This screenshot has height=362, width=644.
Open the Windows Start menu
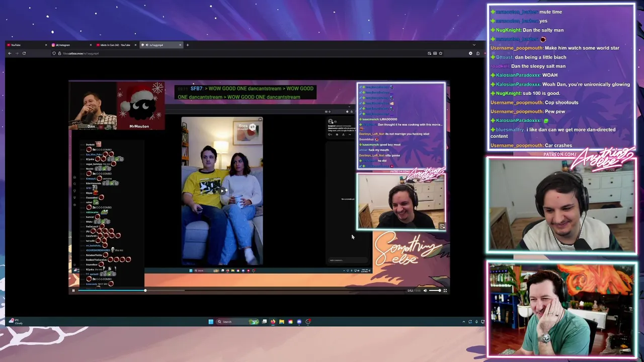click(211, 322)
